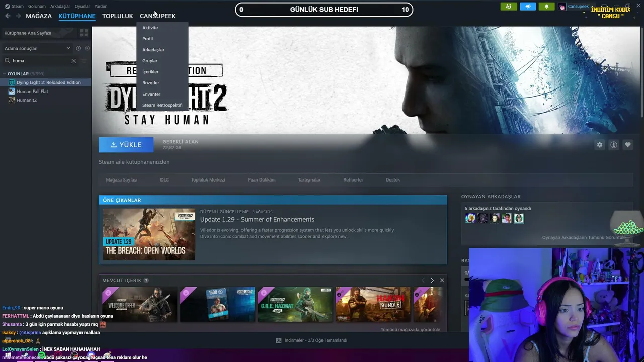
Task: Open the blue announcements megaphone icon
Action: (x=528, y=7)
